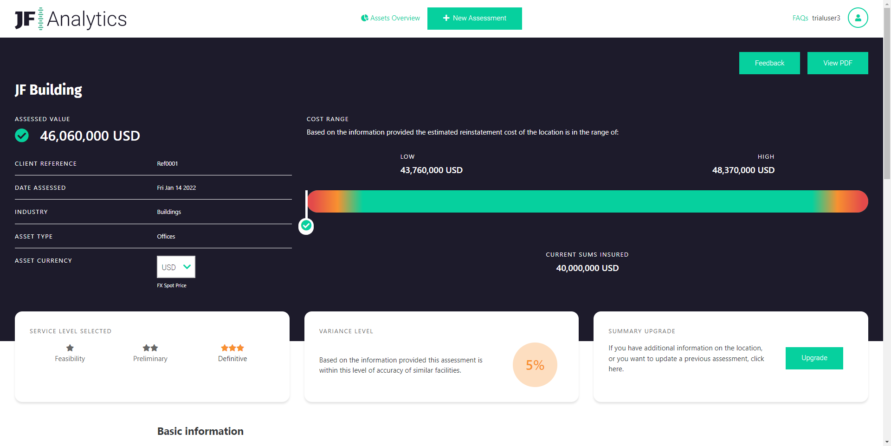Click the chevron arrow in currency selector
This screenshot has width=891, height=446.
pos(187,267)
